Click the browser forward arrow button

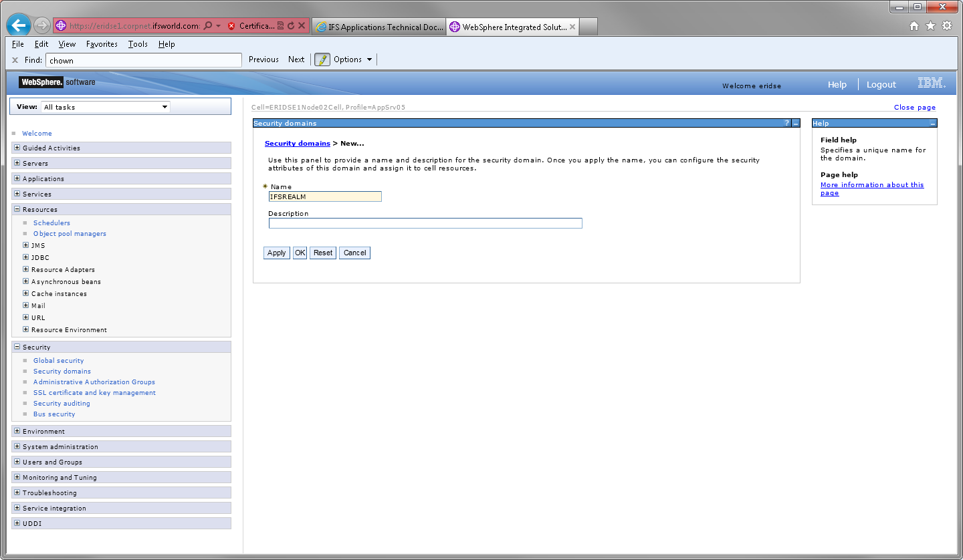[42, 26]
